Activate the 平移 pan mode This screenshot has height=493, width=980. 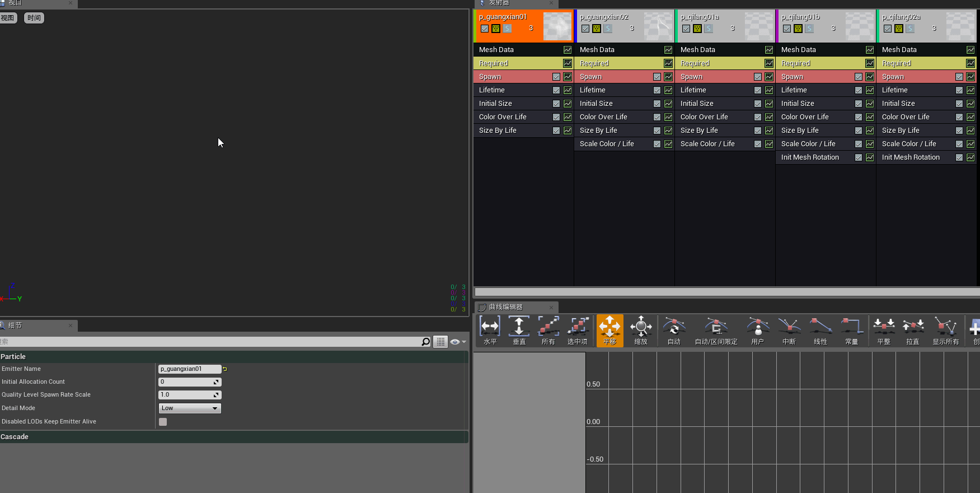pyautogui.click(x=609, y=331)
